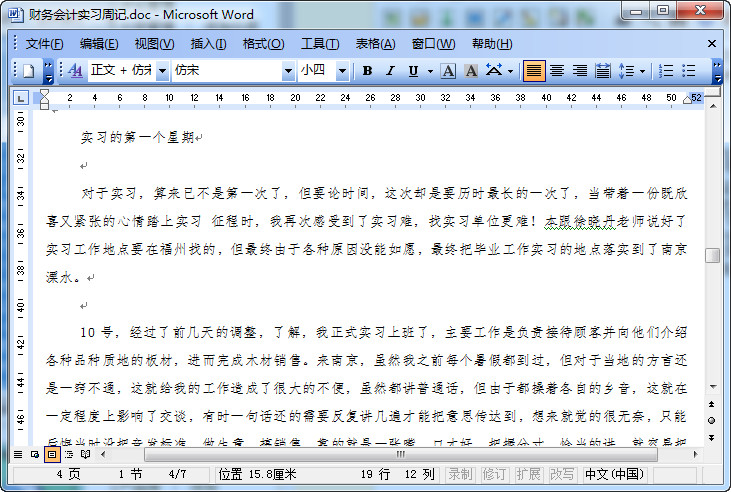Toggle Bold formatting
Image resolution: width=731 pixels, height=492 pixels.
point(367,71)
